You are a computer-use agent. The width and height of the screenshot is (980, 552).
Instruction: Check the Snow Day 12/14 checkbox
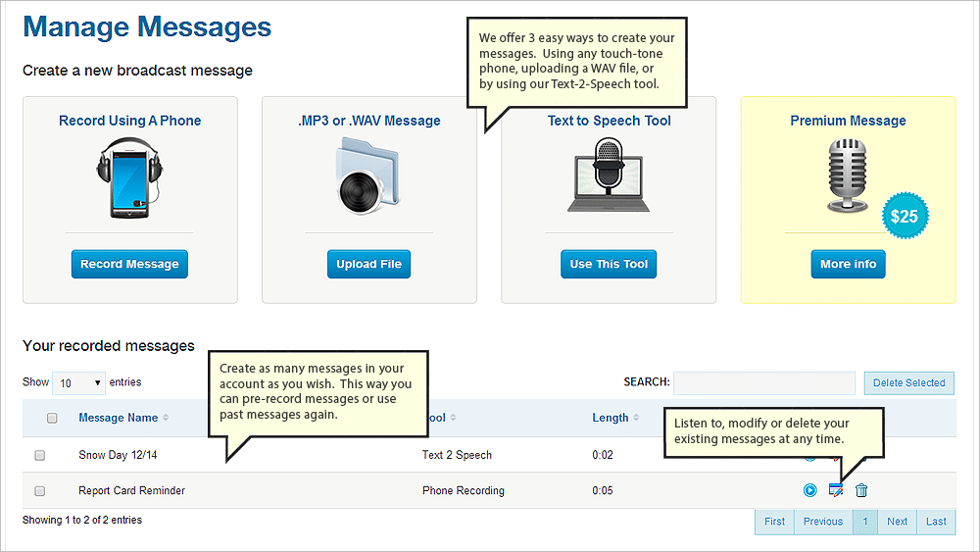40,455
